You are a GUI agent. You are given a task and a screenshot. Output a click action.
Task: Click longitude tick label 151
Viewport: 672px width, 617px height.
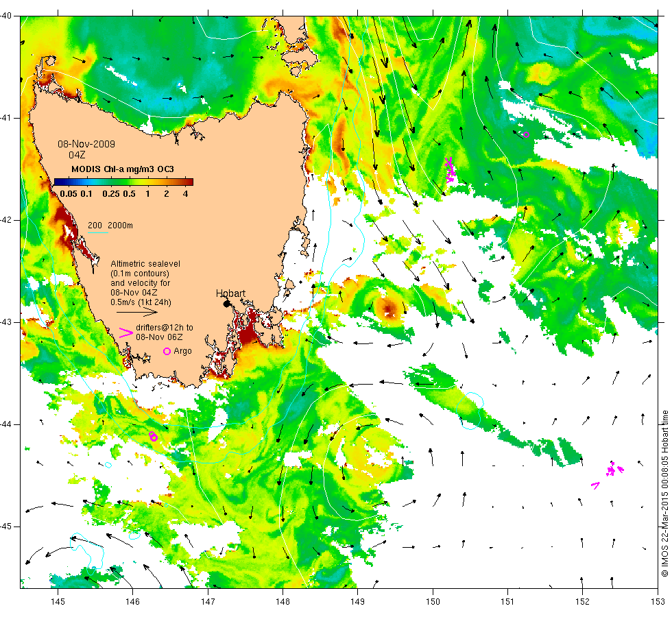pos(507,601)
